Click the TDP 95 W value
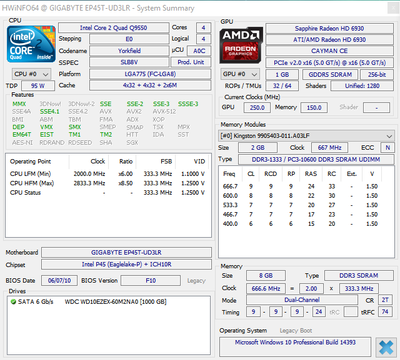The height and width of the screenshot is (360, 400). (38, 86)
